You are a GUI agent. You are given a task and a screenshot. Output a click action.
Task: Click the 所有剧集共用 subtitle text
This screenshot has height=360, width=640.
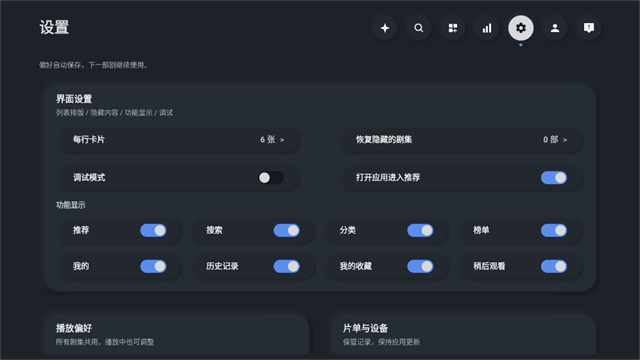(x=105, y=342)
